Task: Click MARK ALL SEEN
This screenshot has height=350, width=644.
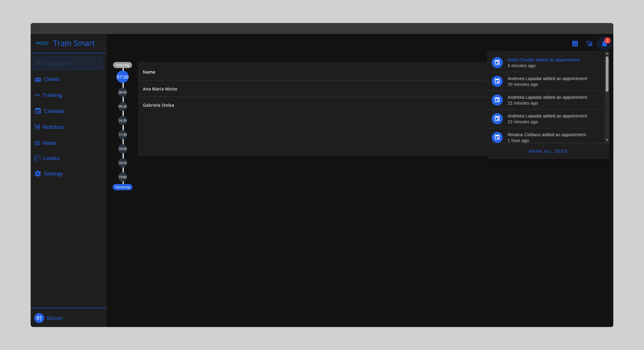Action: click(x=548, y=151)
